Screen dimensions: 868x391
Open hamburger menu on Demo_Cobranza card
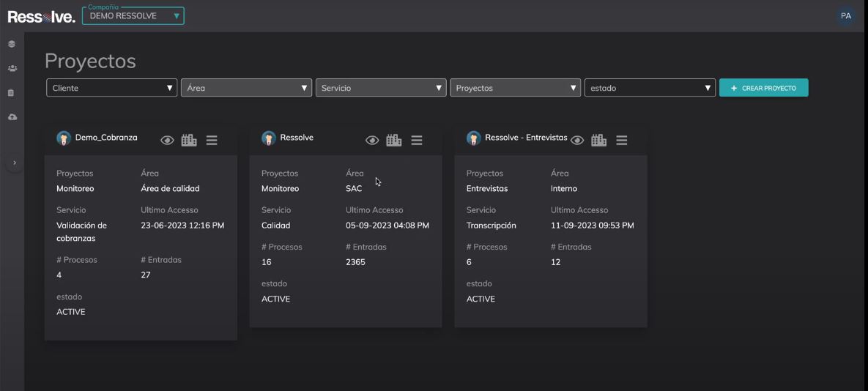click(x=212, y=140)
